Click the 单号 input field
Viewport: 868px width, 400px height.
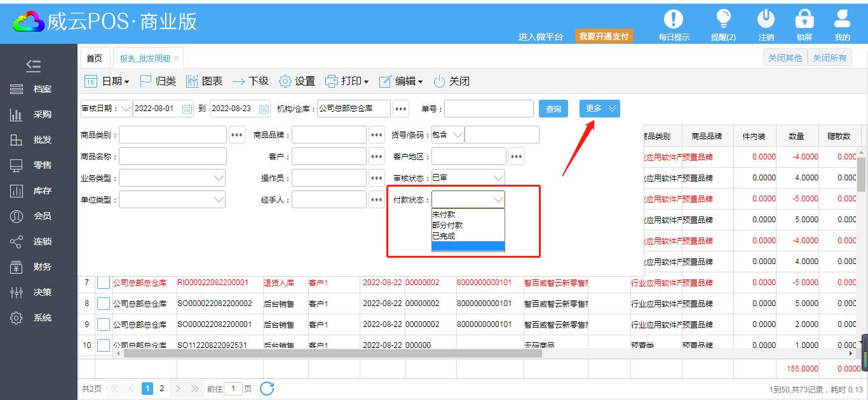click(489, 109)
